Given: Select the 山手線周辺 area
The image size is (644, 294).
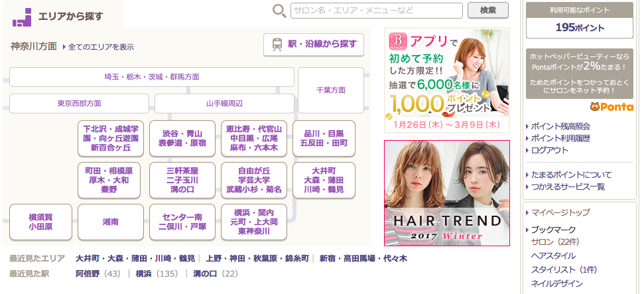Looking at the screenshot, I should 224,104.
